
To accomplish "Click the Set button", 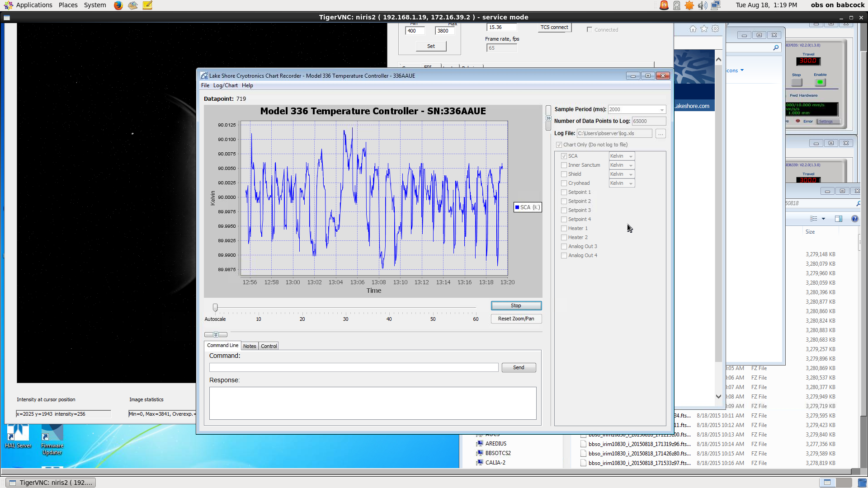I will click(x=431, y=46).
